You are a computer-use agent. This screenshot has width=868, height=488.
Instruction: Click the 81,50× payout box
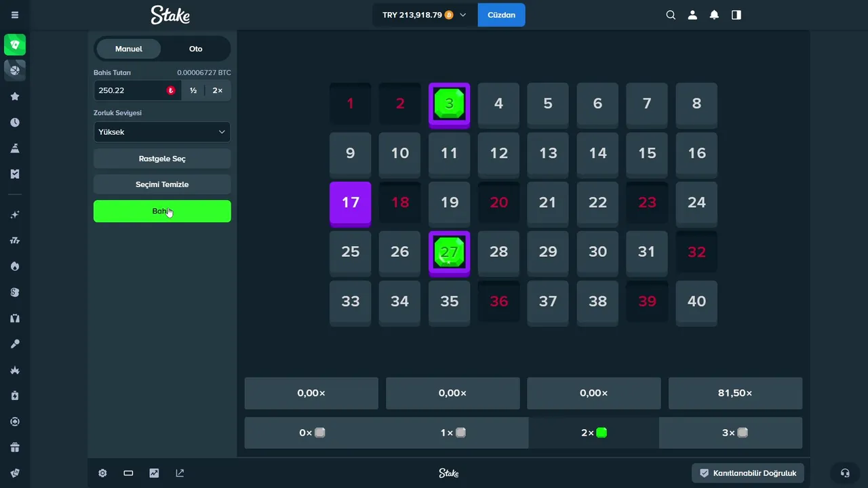pos(735,393)
